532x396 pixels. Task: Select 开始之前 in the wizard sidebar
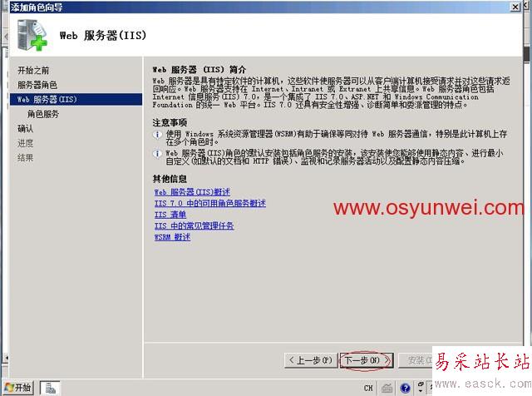33,71
